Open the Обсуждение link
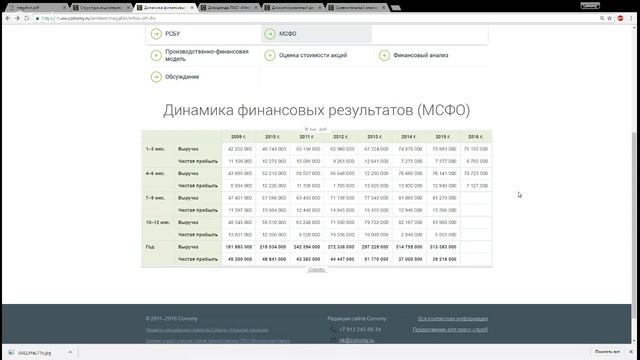 point(182,77)
